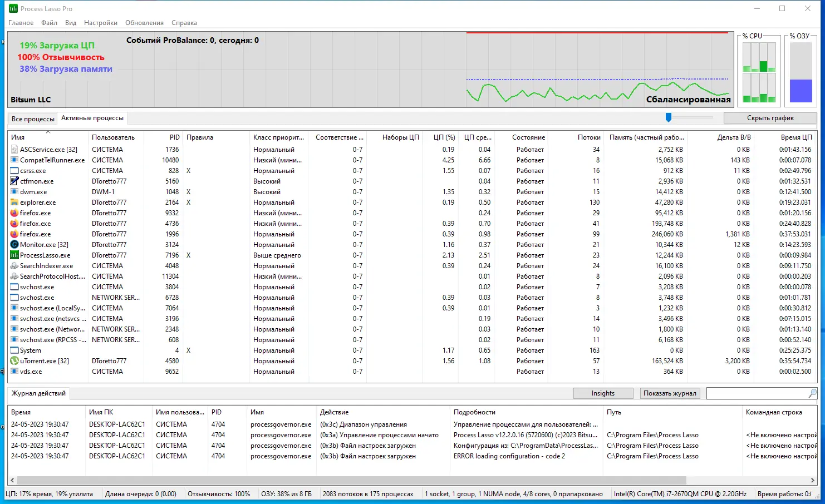The image size is (825, 504).
Task: Click the svchost.exe (RPCSS icon
Action: coord(14,340)
